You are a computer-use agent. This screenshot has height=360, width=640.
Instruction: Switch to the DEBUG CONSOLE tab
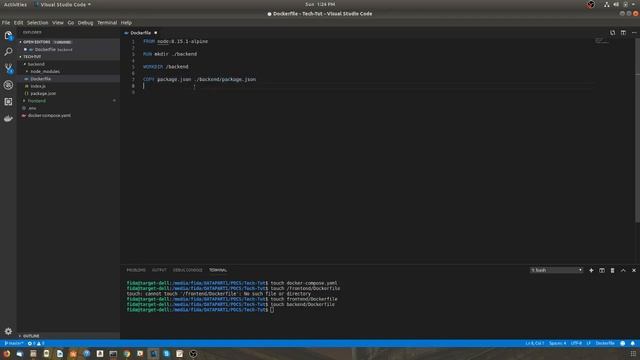tap(187, 270)
